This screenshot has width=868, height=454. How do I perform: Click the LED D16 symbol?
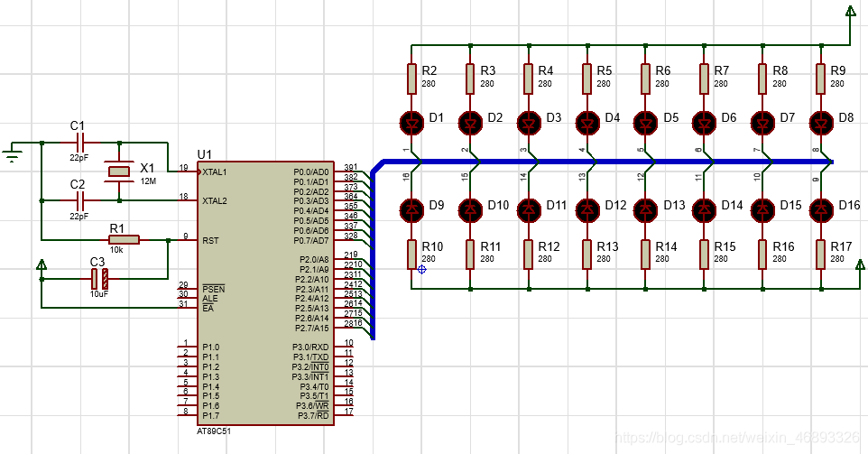click(x=821, y=209)
